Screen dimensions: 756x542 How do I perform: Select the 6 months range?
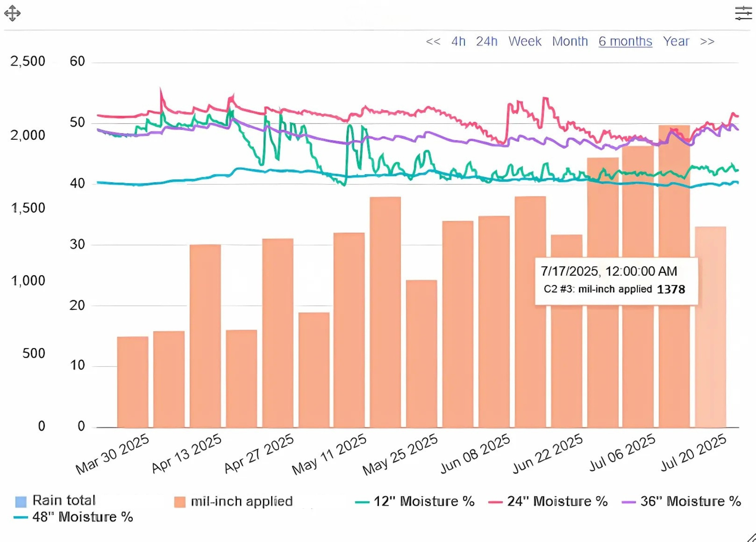point(625,42)
